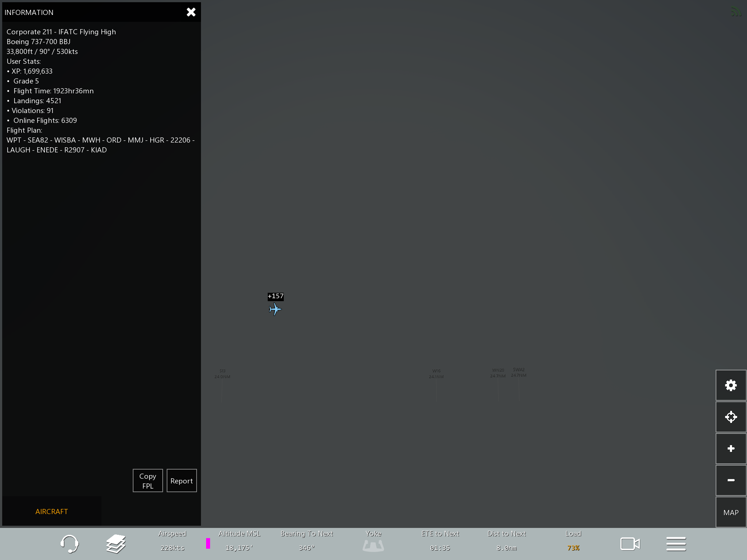
Task: Click the MAP view button
Action: [731, 512]
